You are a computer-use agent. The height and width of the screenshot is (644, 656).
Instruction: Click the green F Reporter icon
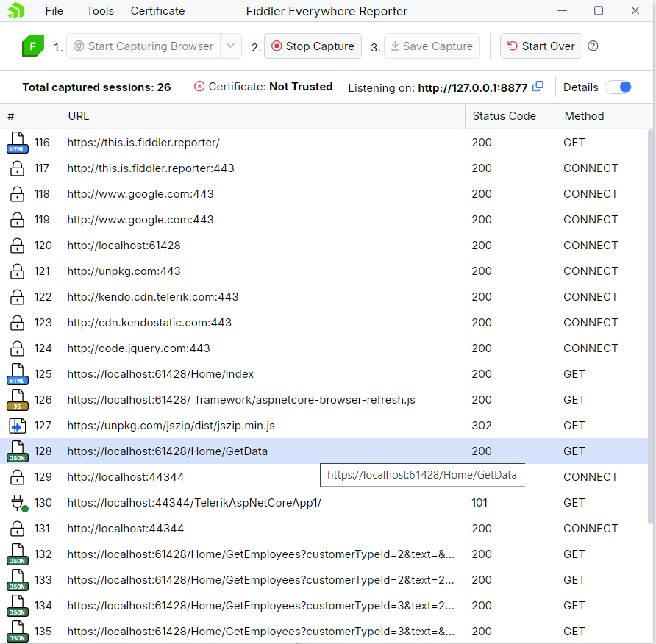click(x=33, y=46)
